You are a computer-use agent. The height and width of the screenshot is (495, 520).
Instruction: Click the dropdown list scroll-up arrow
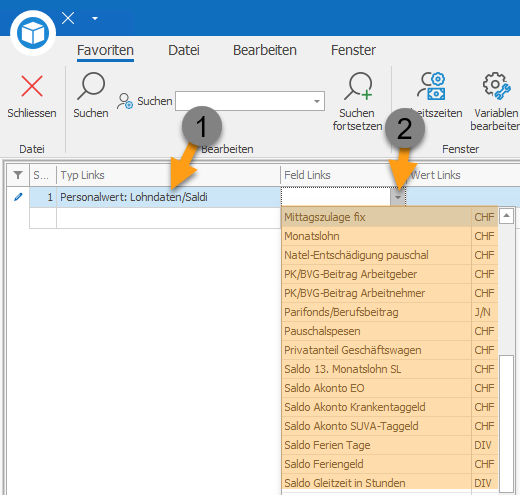point(506,216)
